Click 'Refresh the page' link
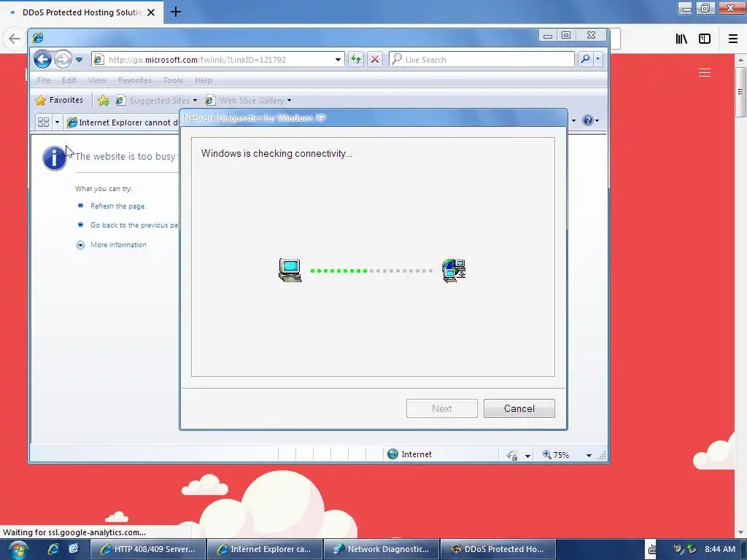Screen dimensions: 747x560 [118, 206]
